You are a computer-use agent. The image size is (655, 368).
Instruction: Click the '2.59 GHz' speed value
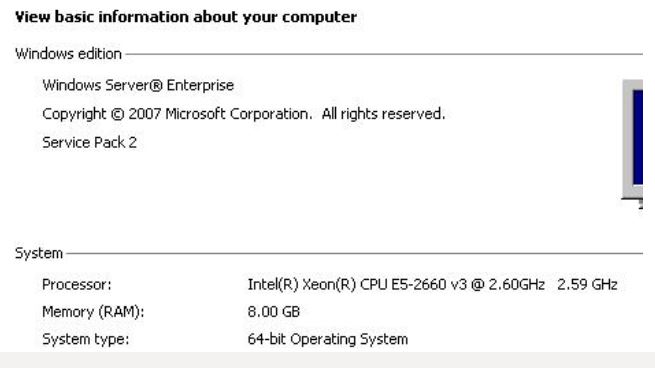pos(587,284)
